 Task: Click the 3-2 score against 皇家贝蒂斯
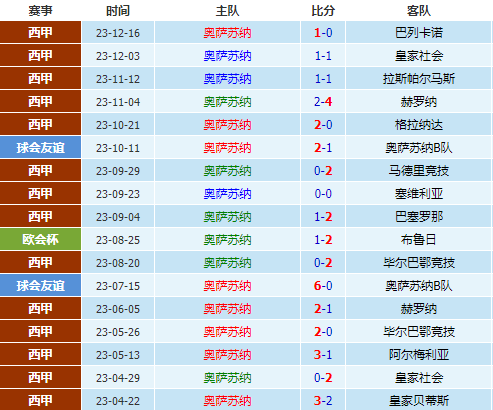pos(323,401)
